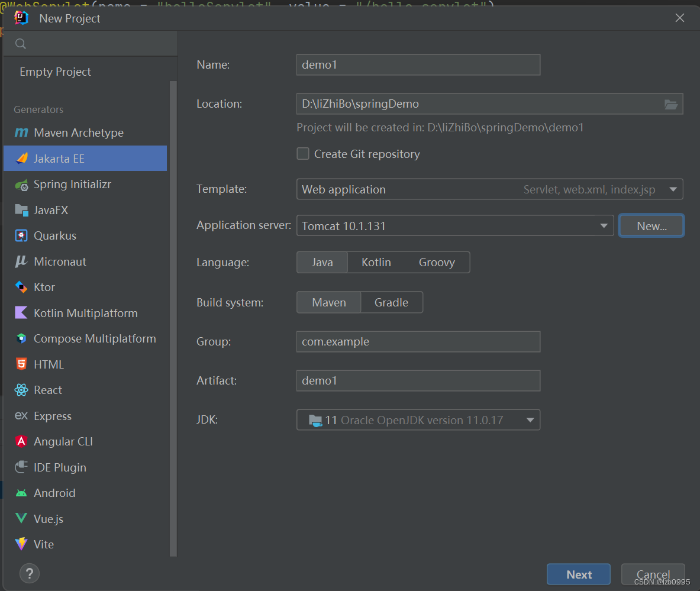Click the Next button
This screenshot has width=700, height=591.
coord(579,574)
